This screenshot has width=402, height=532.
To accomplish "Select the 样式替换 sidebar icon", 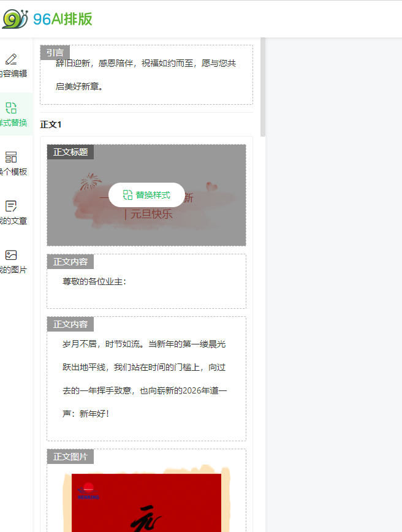I will point(11,108).
